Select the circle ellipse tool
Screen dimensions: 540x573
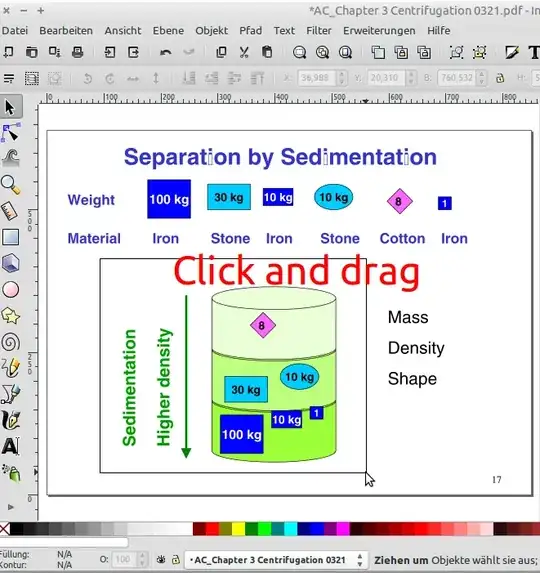[x=11, y=289]
